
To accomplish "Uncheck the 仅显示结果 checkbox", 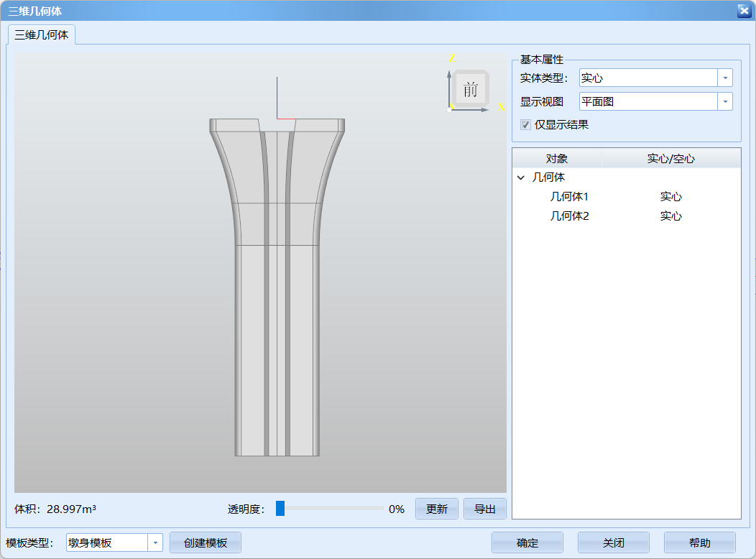I will 525,124.
